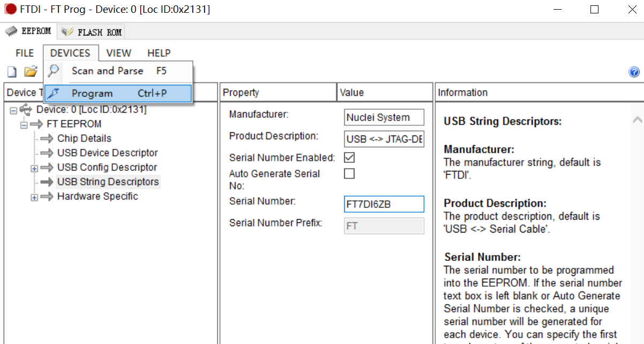Click the Information panel header
The height and width of the screenshot is (344, 644).
(x=540, y=92)
